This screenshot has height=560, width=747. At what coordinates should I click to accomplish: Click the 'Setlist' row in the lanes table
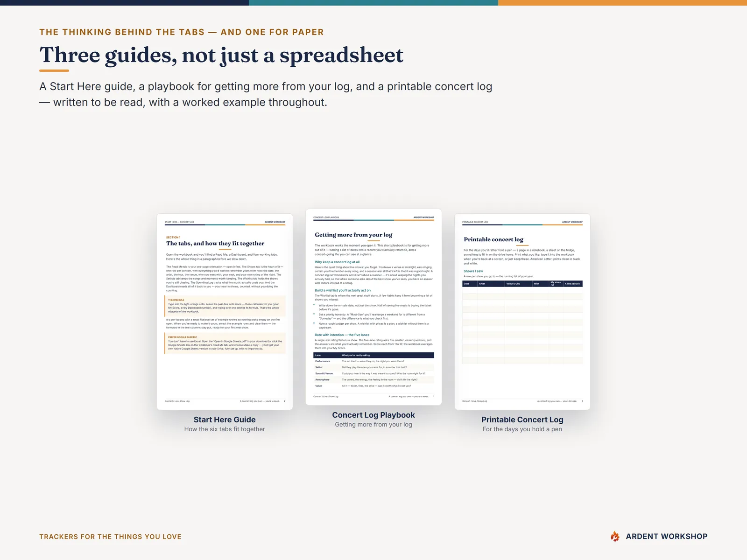click(x=373, y=367)
